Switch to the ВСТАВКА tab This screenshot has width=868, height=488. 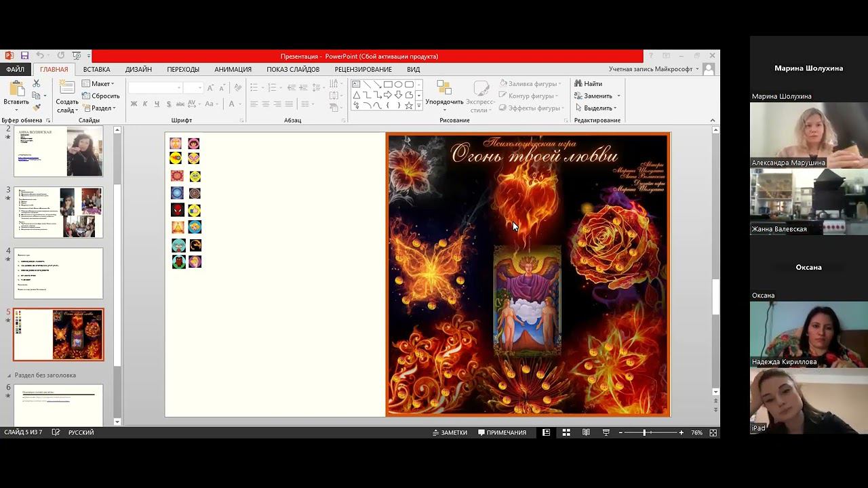coord(96,69)
